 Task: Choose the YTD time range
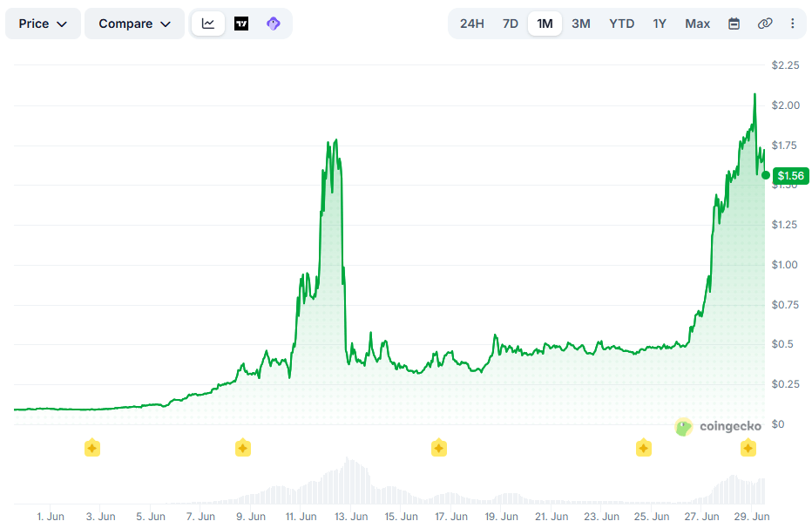pos(621,24)
